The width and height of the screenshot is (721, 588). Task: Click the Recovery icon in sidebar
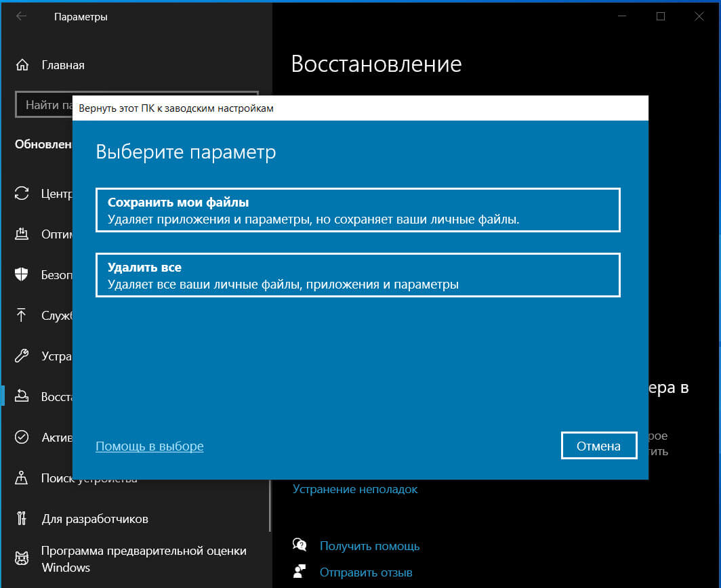click(22, 396)
